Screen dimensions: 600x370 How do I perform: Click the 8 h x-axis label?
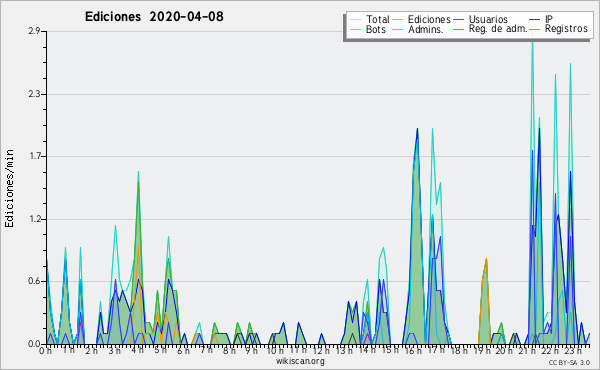tap(229, 350)
